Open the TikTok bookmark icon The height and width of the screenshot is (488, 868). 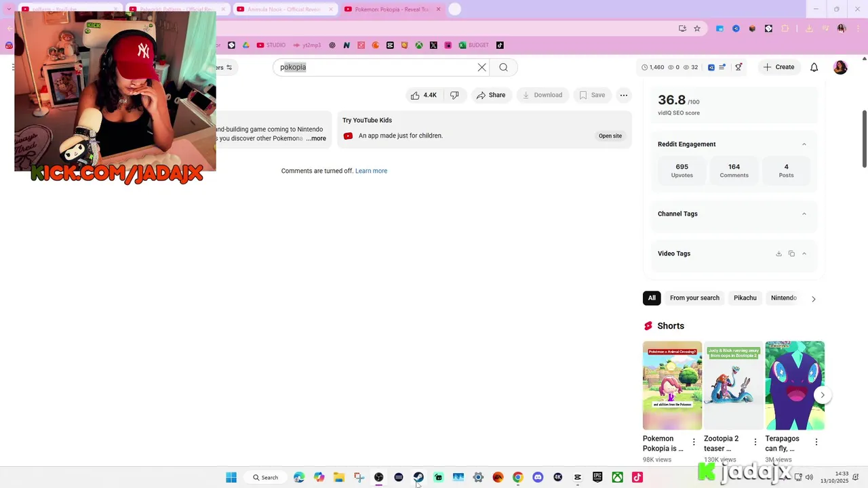[500, 45]
